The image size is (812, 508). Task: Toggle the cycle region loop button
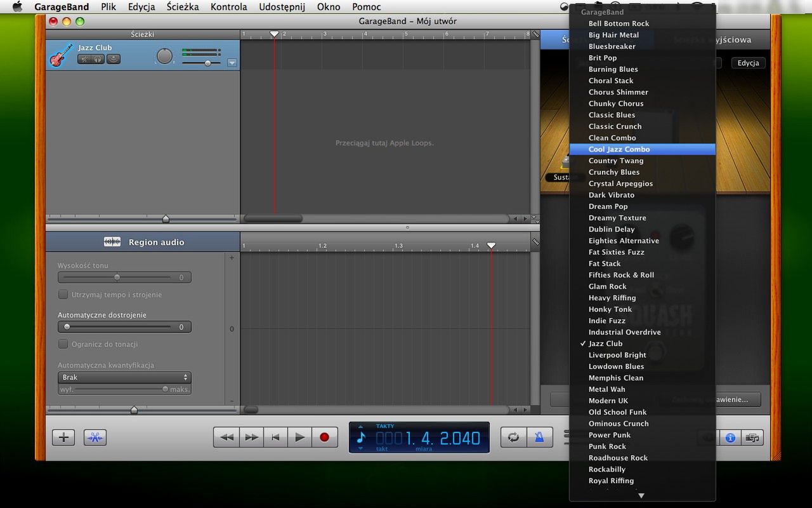pyautogui.click(x=513, y=437)
